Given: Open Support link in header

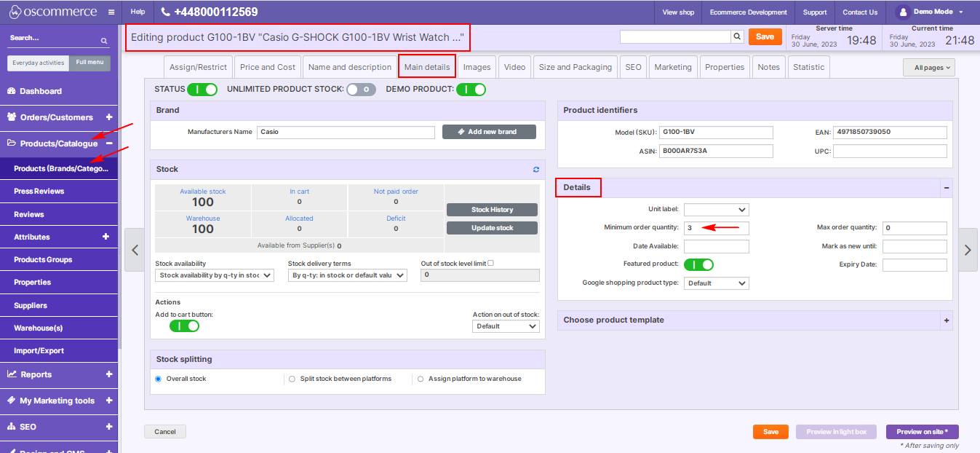Looking at the screenshot, I should coord(815,12).
